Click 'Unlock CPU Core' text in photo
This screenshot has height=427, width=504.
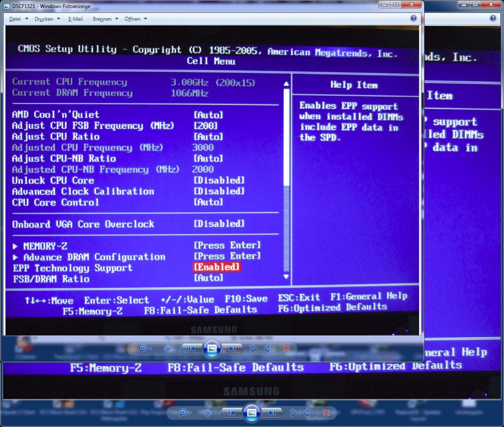pyautogui.click(x=53, y=181)
